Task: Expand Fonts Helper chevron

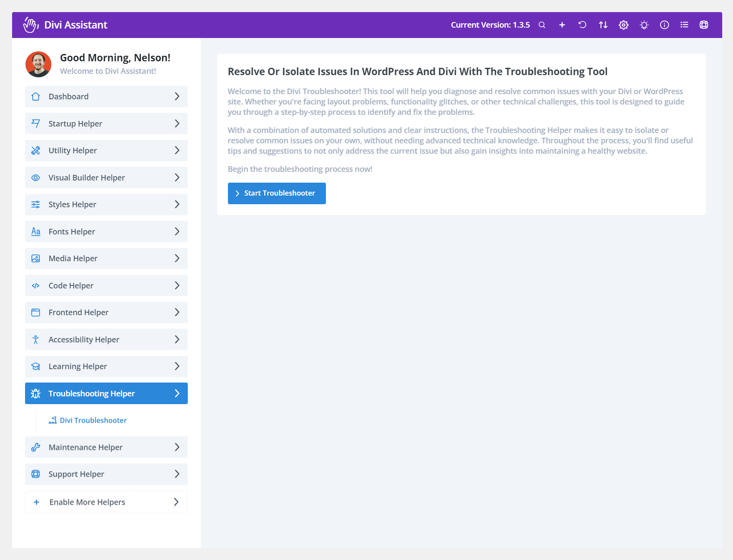Action: tap(177, 231)
